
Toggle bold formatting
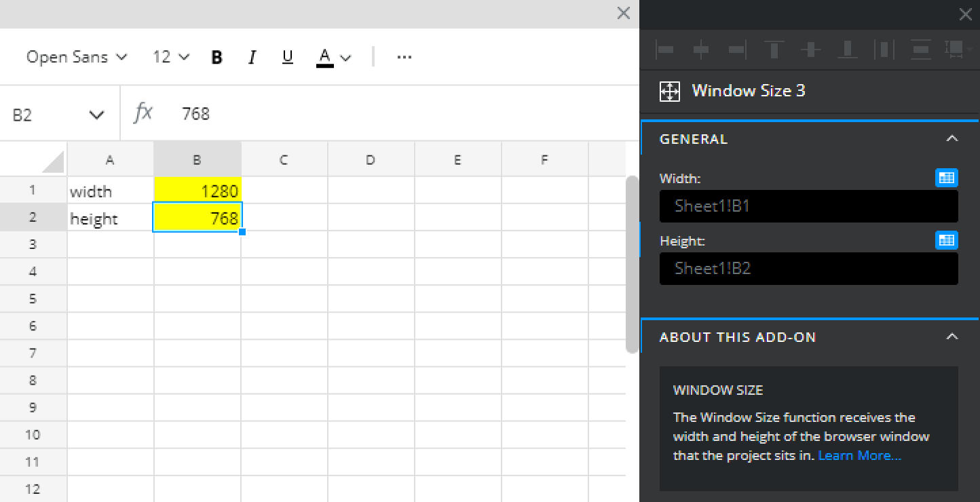pos(216,58)
